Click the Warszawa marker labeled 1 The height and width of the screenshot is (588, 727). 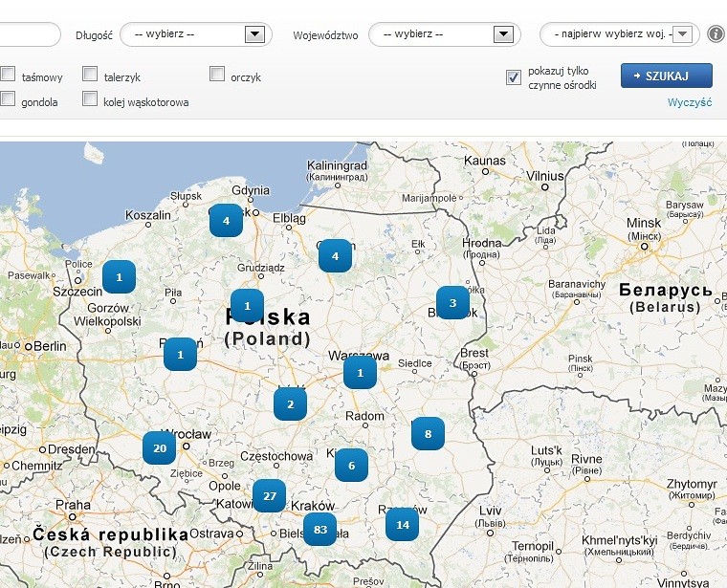point(360,372)
